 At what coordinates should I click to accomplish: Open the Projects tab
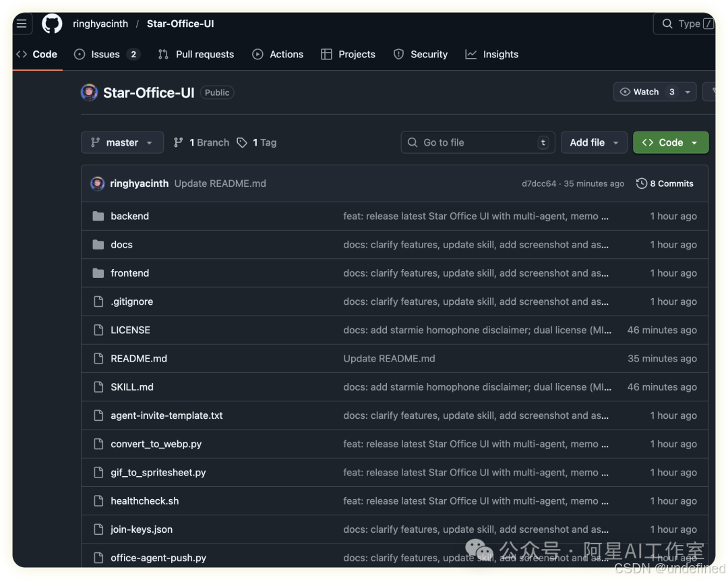[348, 55]
